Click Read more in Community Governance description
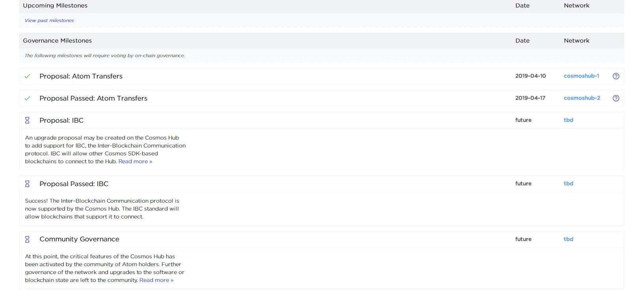The width and height of the screenshot is (644, 293). click(x=156, y=280)
